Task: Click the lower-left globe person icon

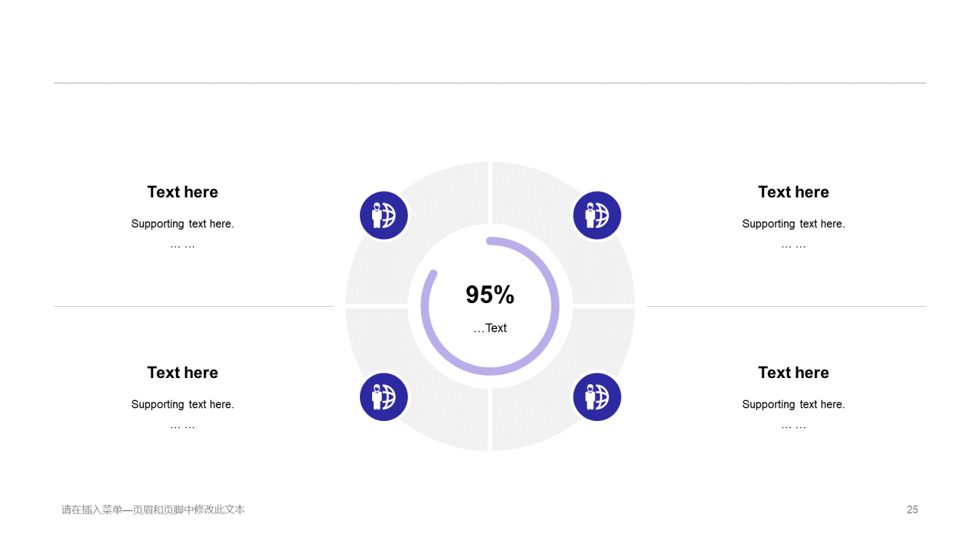Action: [384, 396]
